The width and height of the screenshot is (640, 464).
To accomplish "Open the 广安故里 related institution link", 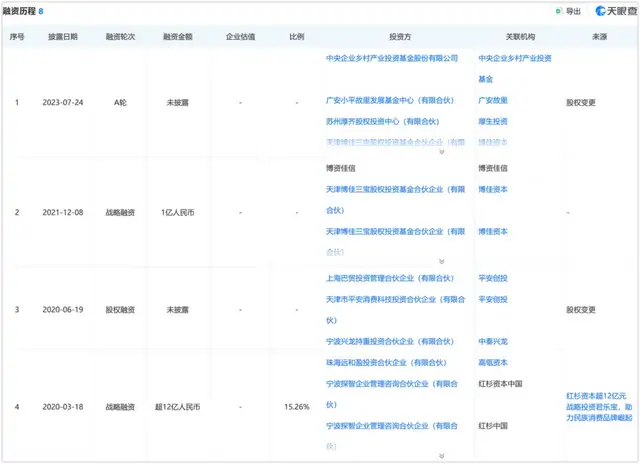I will [x=493, y=100].
